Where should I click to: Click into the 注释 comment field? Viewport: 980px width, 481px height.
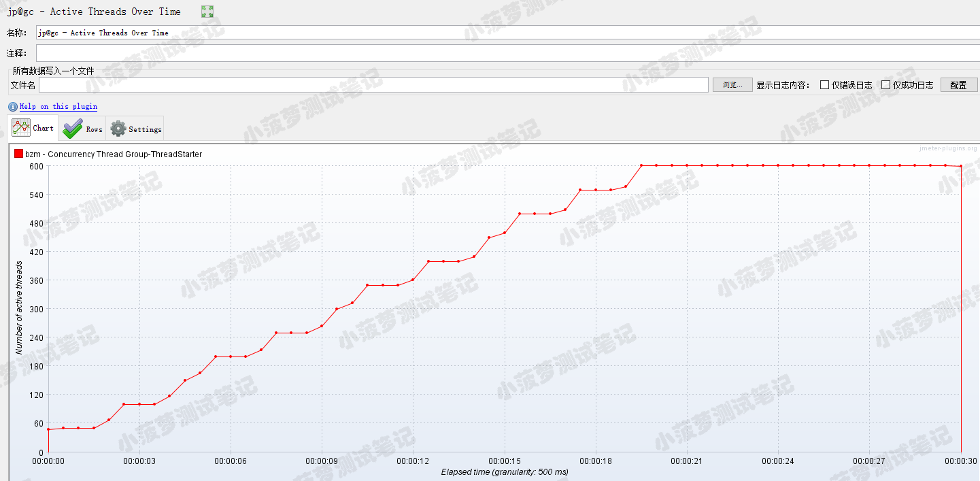[x=508, y=53]
